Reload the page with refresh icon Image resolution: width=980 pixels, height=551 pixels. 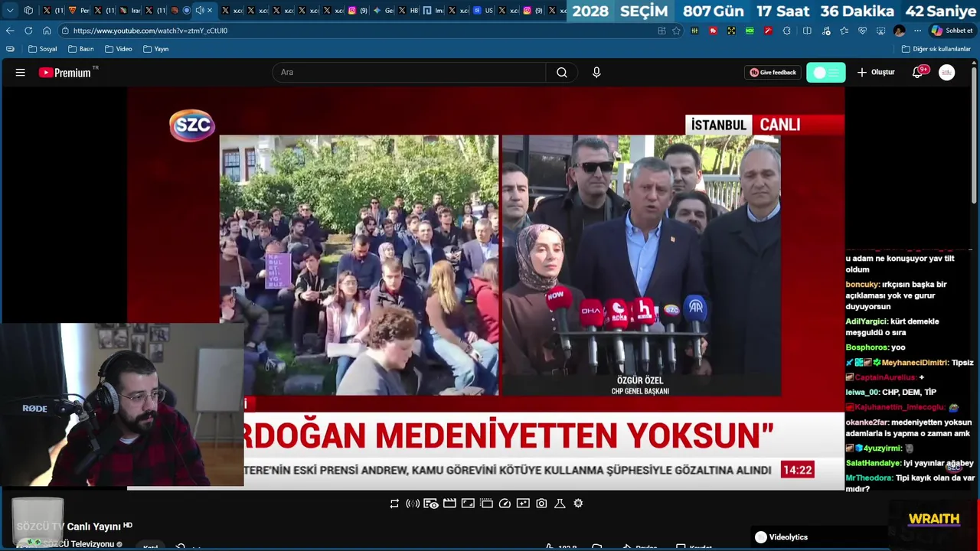point(28,31)
